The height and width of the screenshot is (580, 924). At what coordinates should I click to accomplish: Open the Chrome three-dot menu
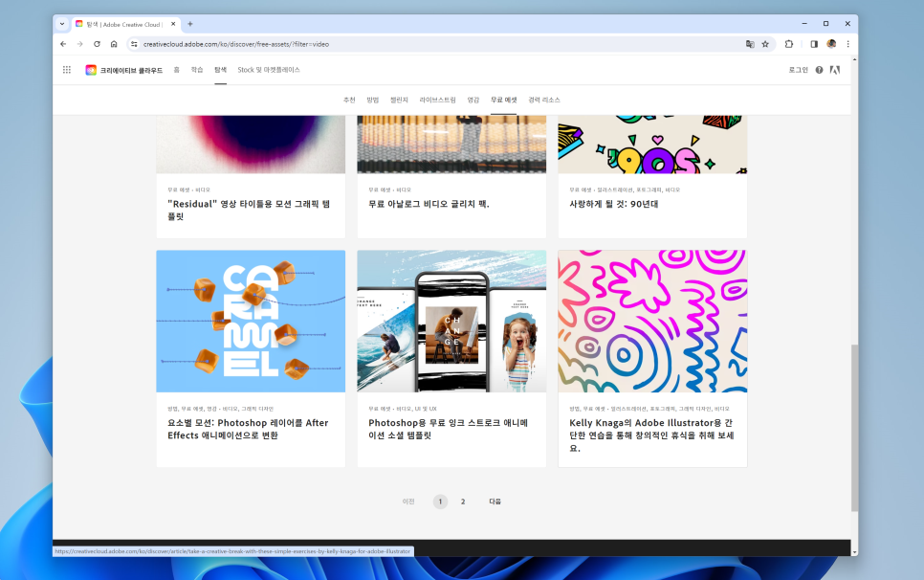(x=848, y=44)
